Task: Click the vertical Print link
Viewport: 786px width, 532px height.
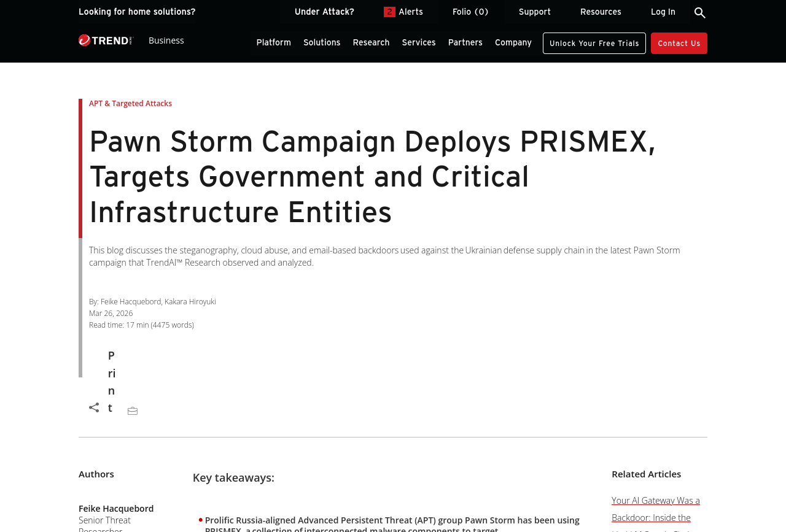Action: (x=111, y=382)
